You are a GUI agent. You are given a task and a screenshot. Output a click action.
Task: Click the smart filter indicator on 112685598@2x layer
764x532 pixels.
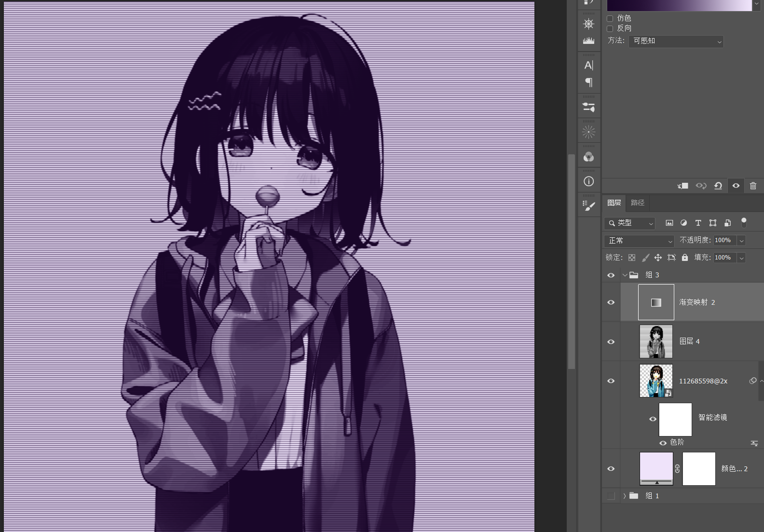point(753,381)
